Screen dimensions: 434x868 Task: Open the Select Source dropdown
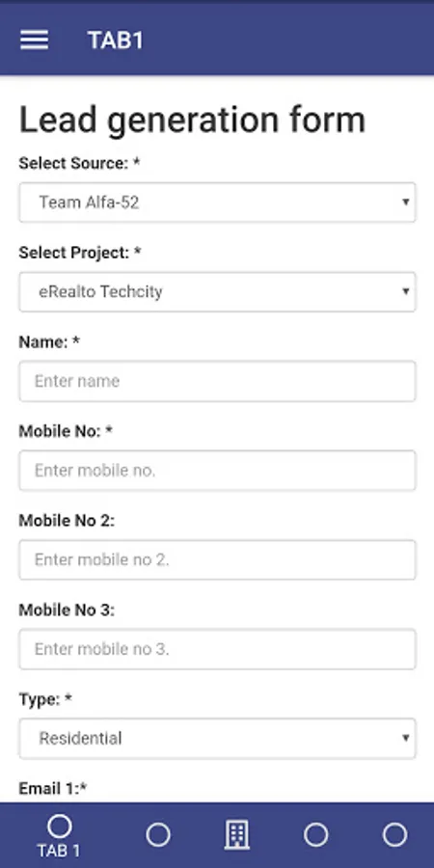tap(217, 203)
